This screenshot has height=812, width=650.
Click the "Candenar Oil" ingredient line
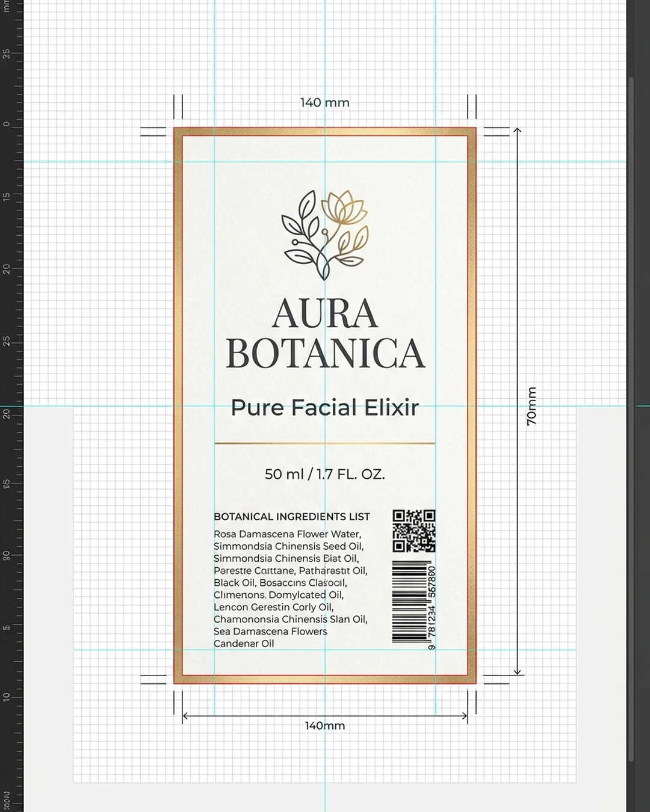point(244,644)
